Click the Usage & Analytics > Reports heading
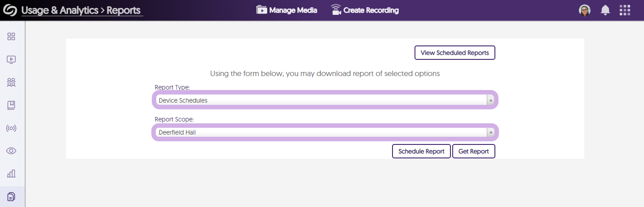The height and width of the screenshot is (207, 644). pyautogui.click(x=81, y=10)
